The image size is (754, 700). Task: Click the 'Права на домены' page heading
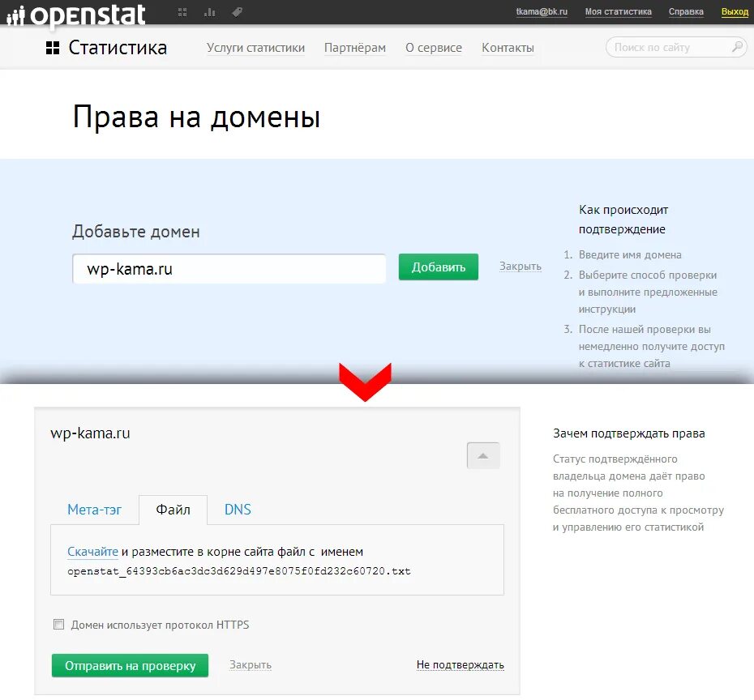click(197, 117)
